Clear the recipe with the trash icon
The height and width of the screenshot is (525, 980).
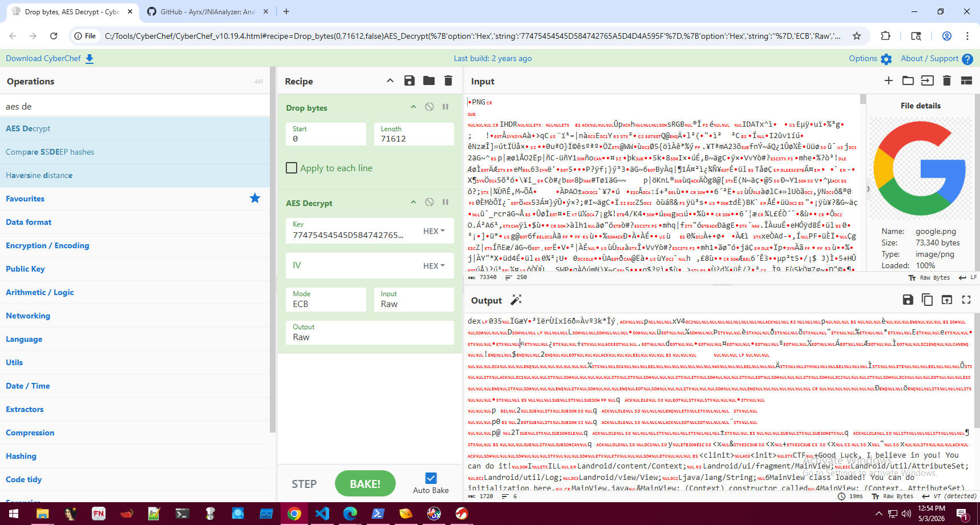click(448, 81)
